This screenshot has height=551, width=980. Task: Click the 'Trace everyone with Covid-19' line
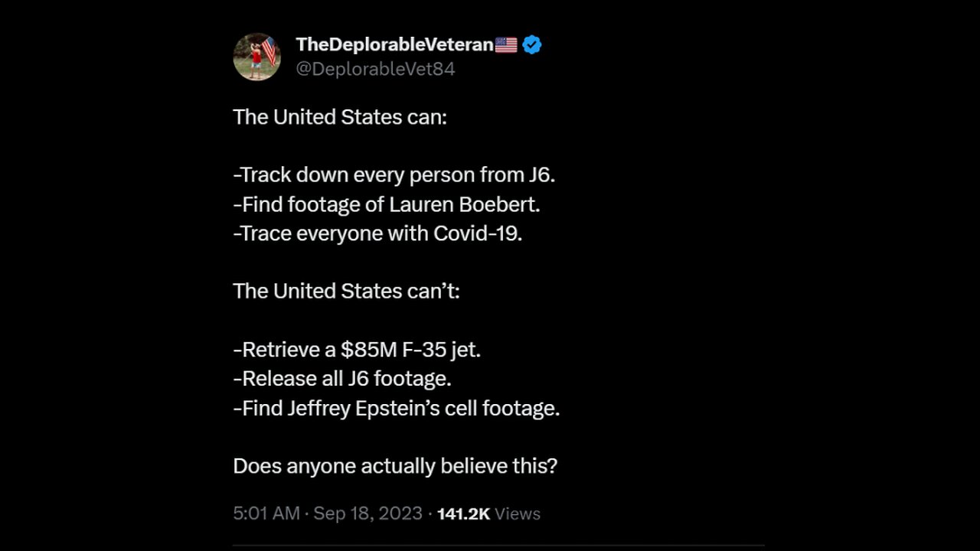(x=377, y=233)
